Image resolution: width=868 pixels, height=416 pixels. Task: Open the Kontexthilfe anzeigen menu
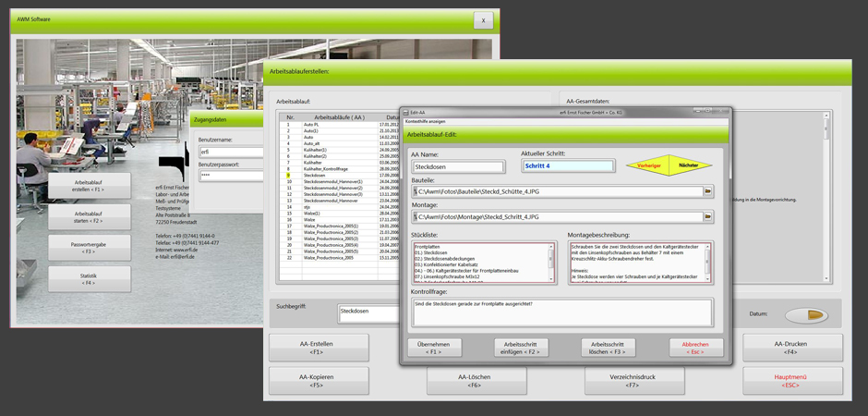[428, 121]
